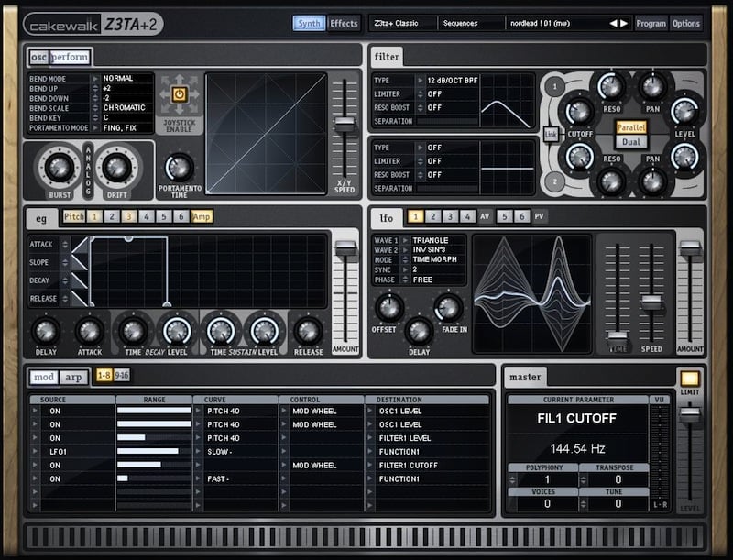Click the Release slope shape icon
This screenshot has height=560, width=733.
pos(80,298)
